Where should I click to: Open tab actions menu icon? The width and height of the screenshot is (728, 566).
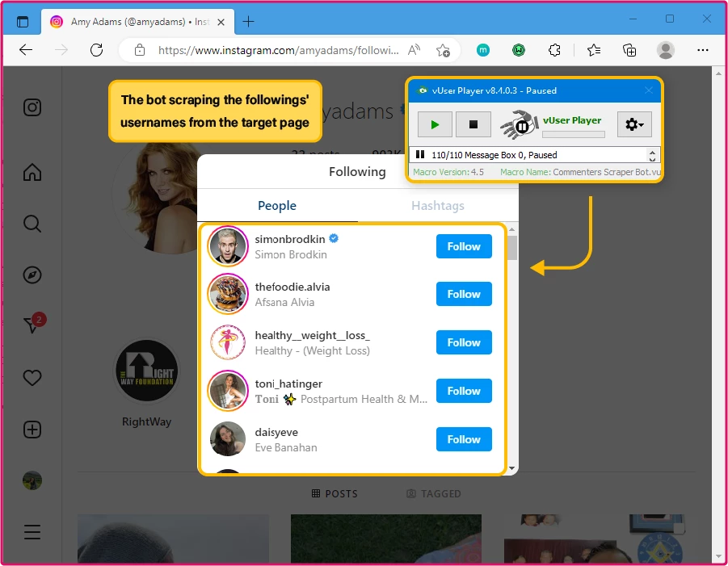tap(23, 21)
